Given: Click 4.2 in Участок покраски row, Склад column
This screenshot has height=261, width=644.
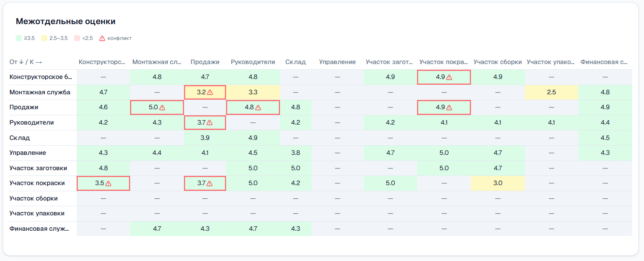Looking at the screenshot, I should [295, 183].
